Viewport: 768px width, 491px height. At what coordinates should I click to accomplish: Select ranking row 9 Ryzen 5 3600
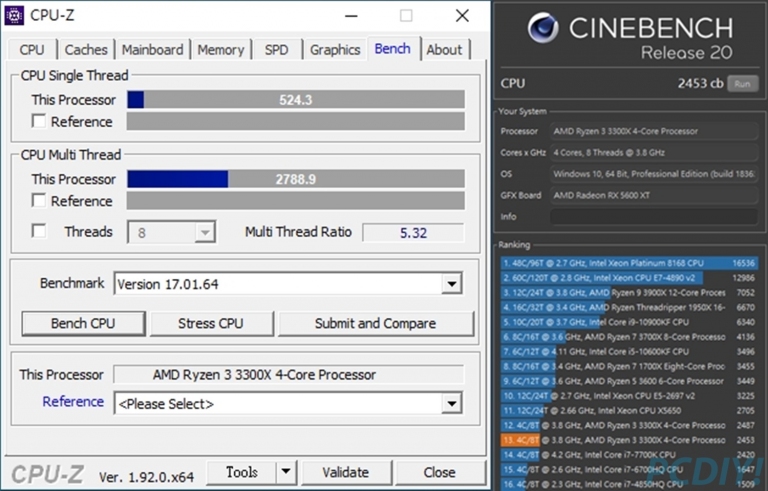629,381
